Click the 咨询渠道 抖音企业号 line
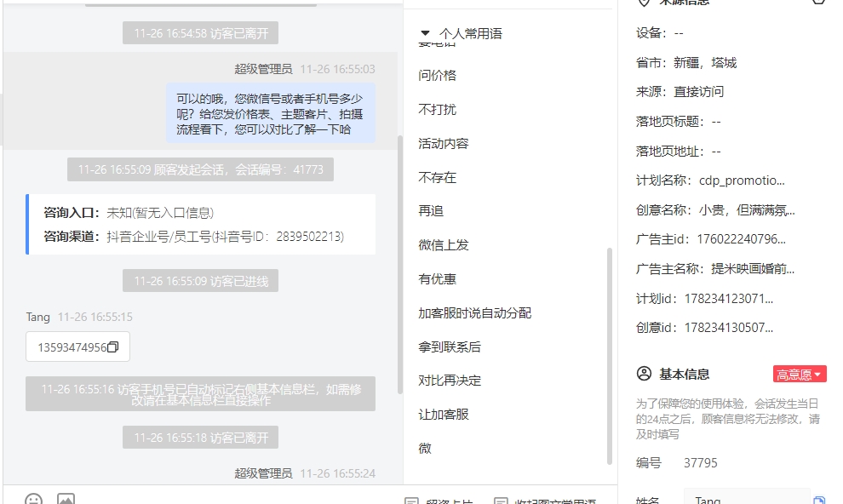843x504 pixels. pyautogui.click(x=193, y=237)
